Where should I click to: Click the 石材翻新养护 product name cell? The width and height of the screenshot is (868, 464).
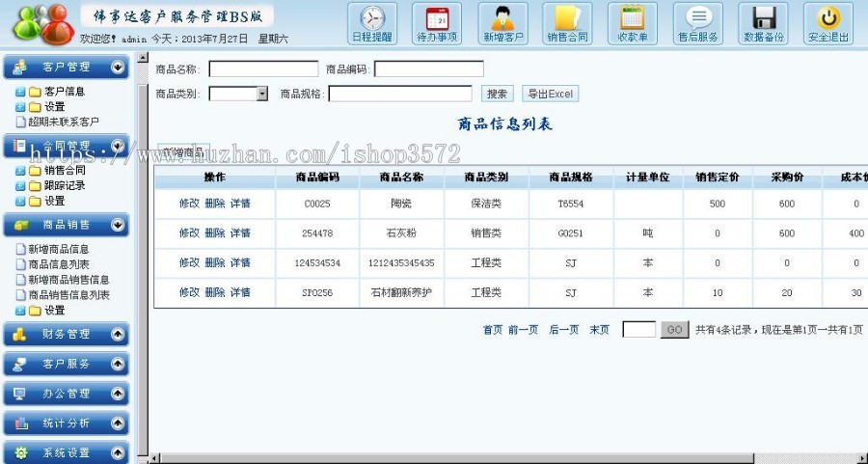pyautogui.click(x=401, y=292)
